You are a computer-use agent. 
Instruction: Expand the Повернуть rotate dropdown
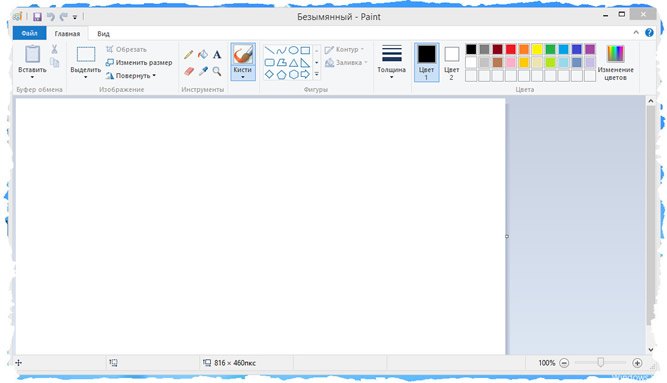(131, 75)
